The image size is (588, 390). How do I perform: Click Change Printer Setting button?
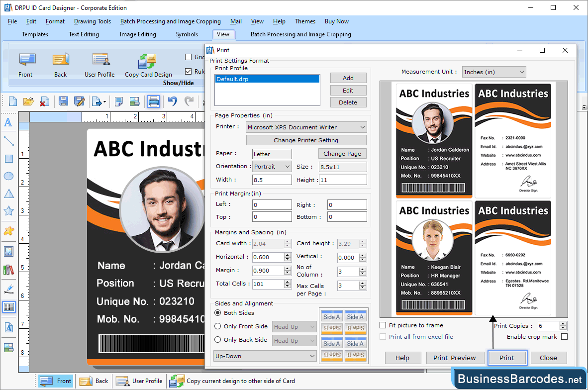pyautogui.click(x=306, y=140)
